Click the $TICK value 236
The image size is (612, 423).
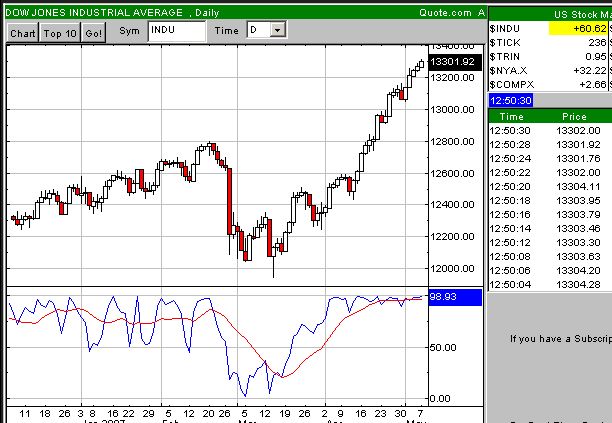(x=597, y=43)
